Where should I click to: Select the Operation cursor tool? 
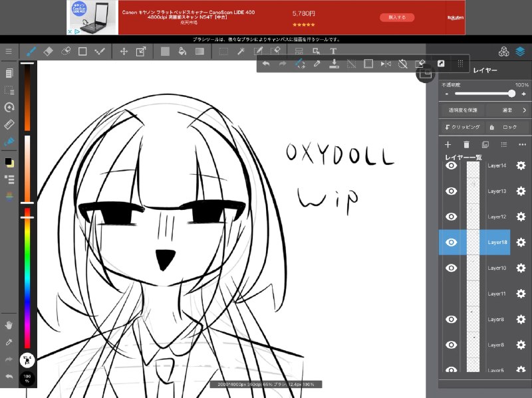click(x=317, y=52)
